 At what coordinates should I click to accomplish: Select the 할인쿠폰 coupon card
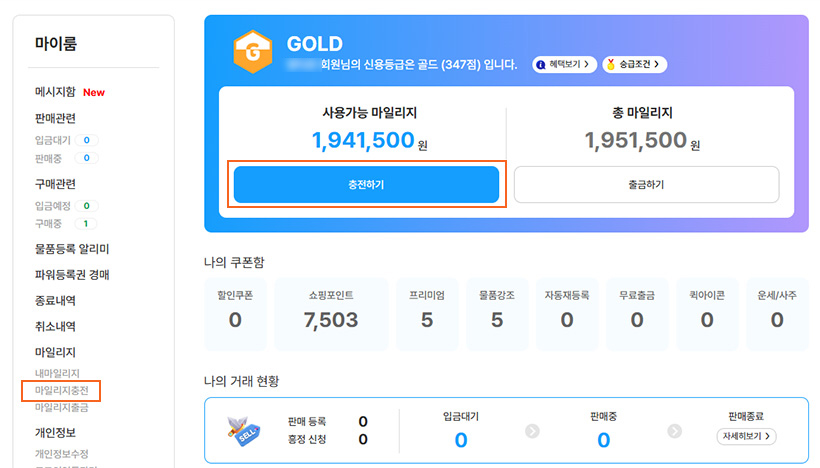235,313
